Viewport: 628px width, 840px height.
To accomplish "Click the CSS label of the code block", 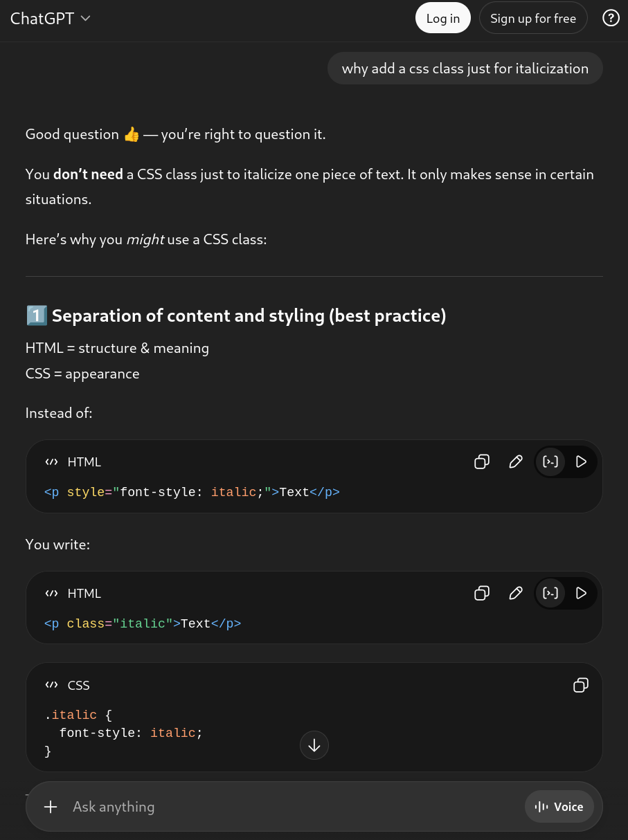I will pos(78,686).
